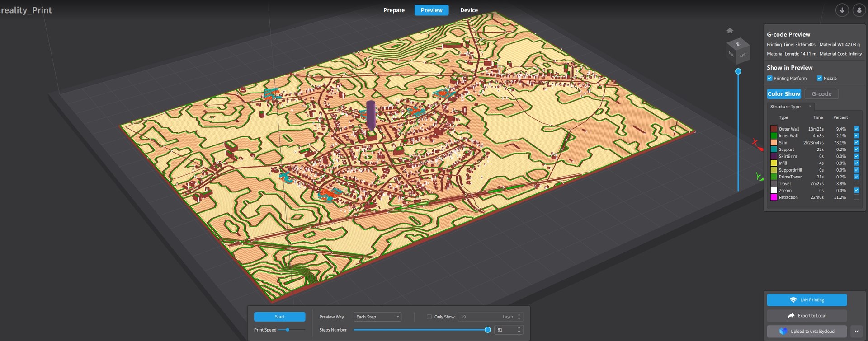Click the Start button
The height and width of the screenshot is (341, 868).
pos(279,317)
